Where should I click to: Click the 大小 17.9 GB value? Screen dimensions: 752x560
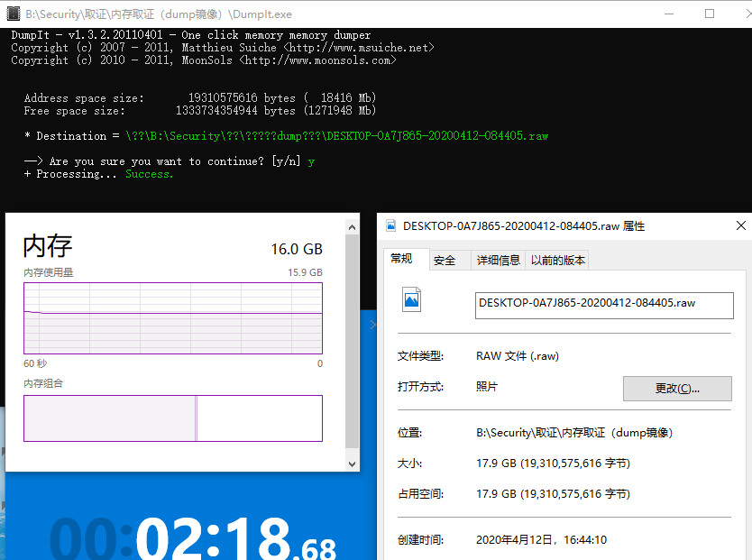[553, 464]
